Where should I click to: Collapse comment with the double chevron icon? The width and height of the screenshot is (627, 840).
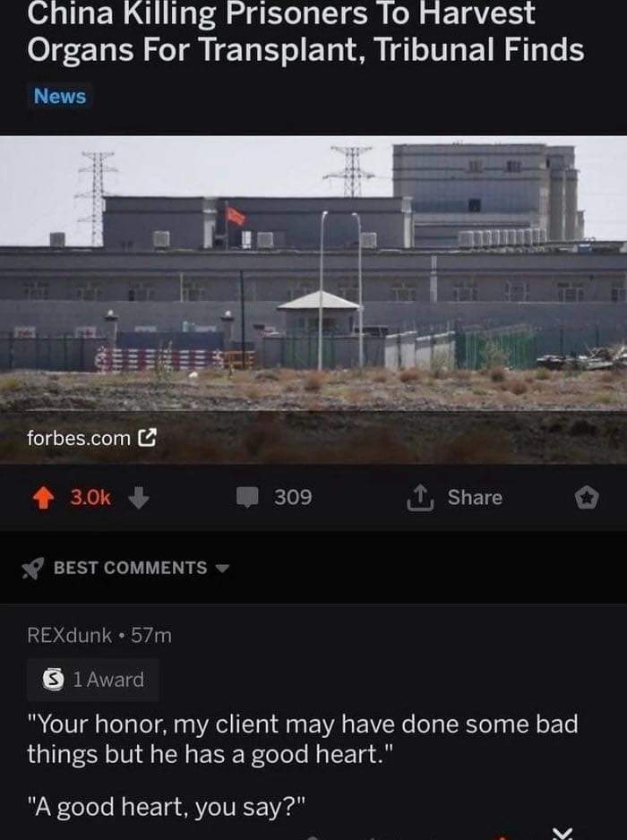click(x=563, y=834)
